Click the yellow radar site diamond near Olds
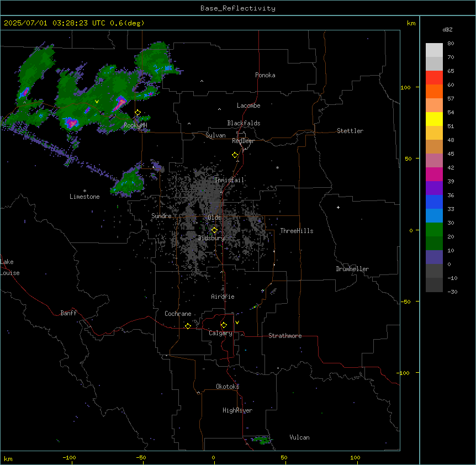476x465 pixels. pyautogui.click(x=214, y=230)
